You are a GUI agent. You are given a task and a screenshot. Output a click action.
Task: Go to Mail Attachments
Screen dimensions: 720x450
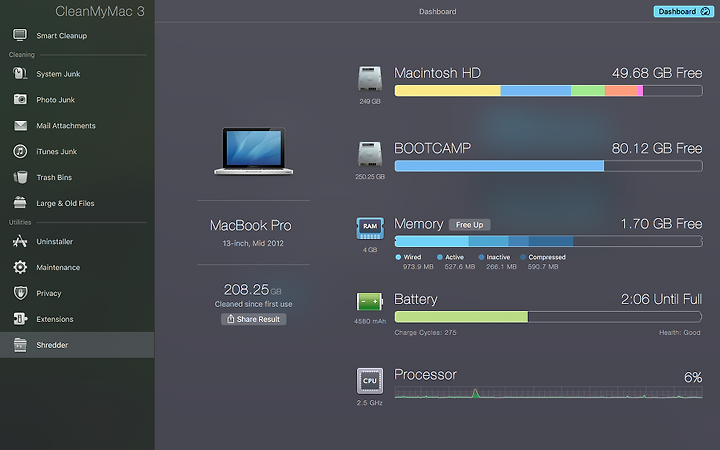77,125
